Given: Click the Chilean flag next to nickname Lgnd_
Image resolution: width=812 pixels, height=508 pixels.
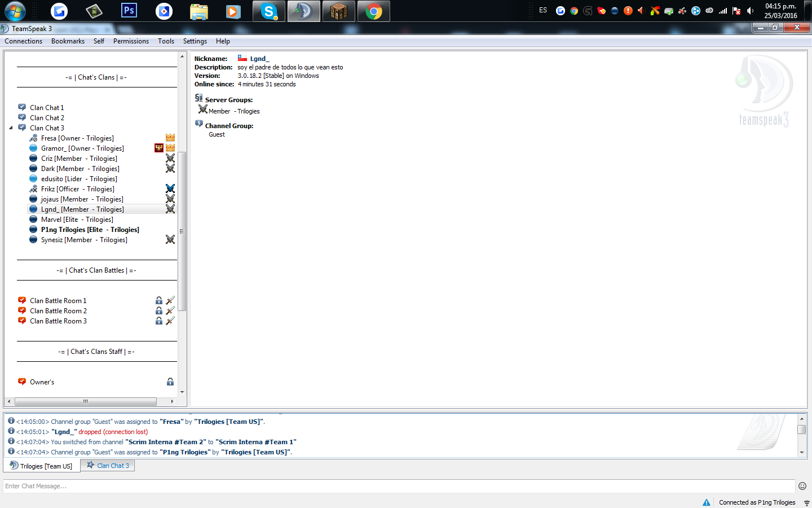Looking at the screenshot, I should pos(242,58).
